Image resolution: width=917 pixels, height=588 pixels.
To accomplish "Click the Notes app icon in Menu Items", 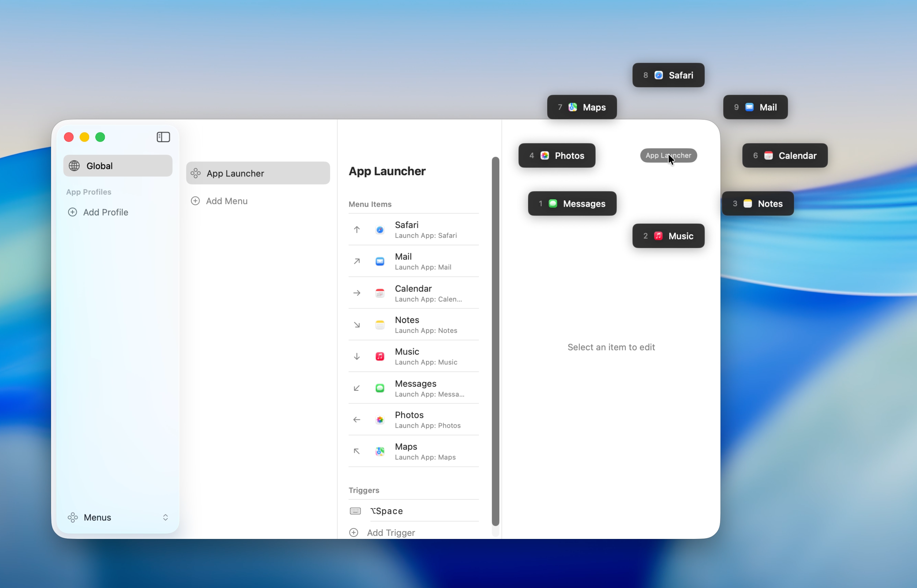I will pyautogui.click(x=379, y=325).
